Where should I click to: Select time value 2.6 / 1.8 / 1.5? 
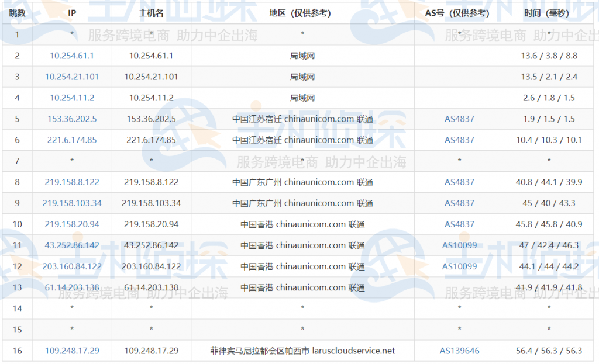click(549, 98)
